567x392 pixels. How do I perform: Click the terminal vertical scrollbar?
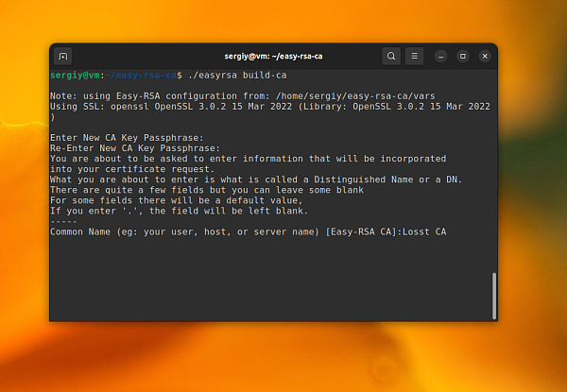(492, 296)
